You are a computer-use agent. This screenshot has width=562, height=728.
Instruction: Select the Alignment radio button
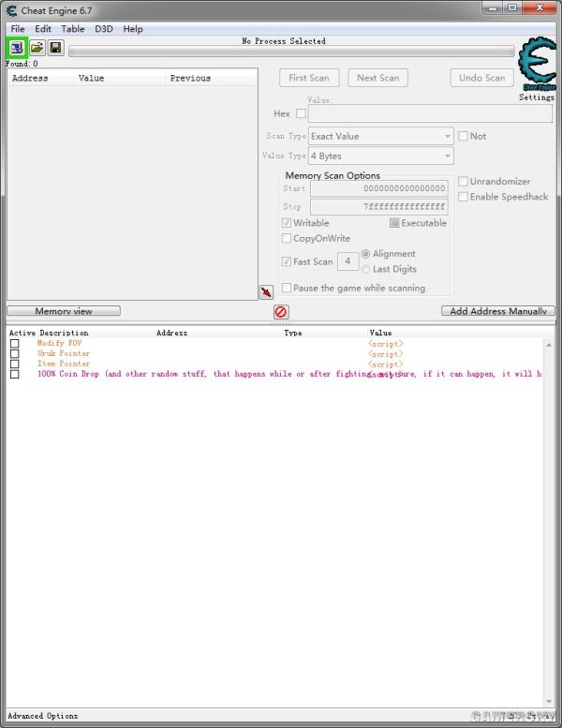pyautogui.click(x=365, y=254)
